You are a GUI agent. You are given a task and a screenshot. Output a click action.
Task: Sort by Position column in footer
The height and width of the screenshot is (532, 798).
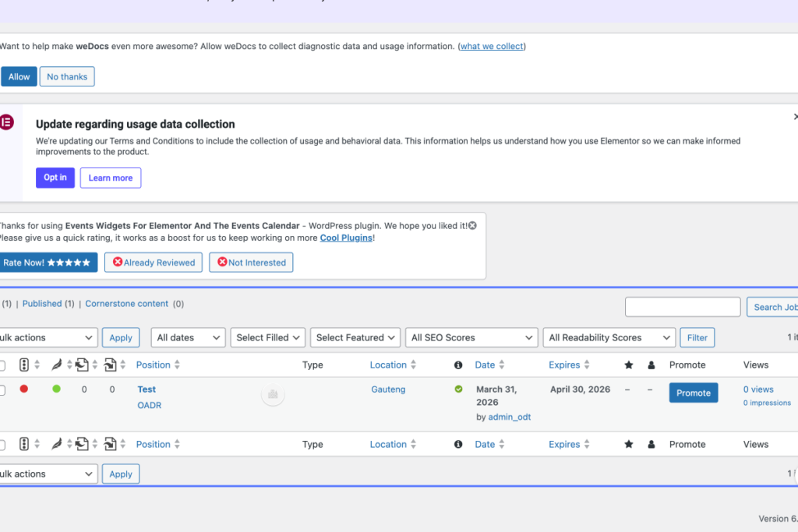click(x=154, y=445)
